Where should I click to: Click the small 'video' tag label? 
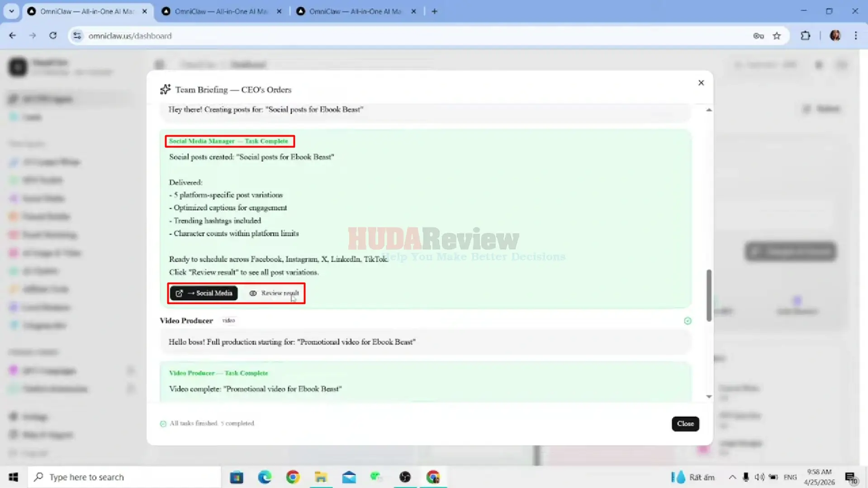tap(228, 320)
